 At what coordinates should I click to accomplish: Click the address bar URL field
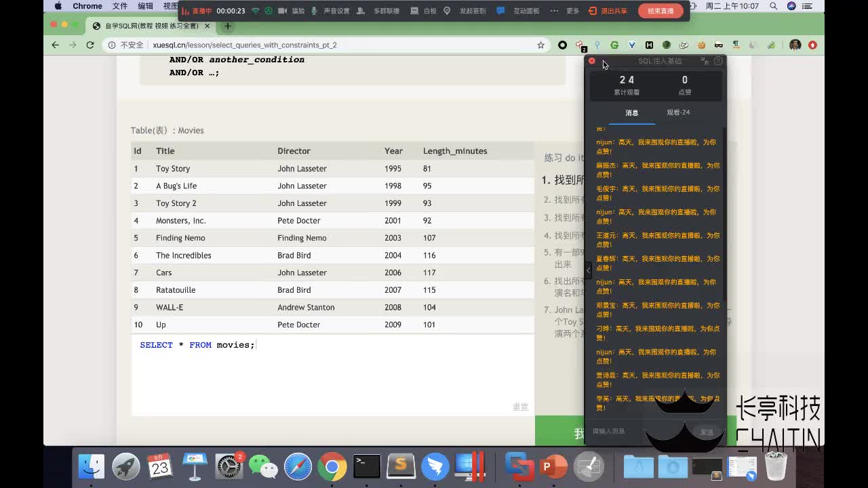pyautogui.click(x=325, y=45)
